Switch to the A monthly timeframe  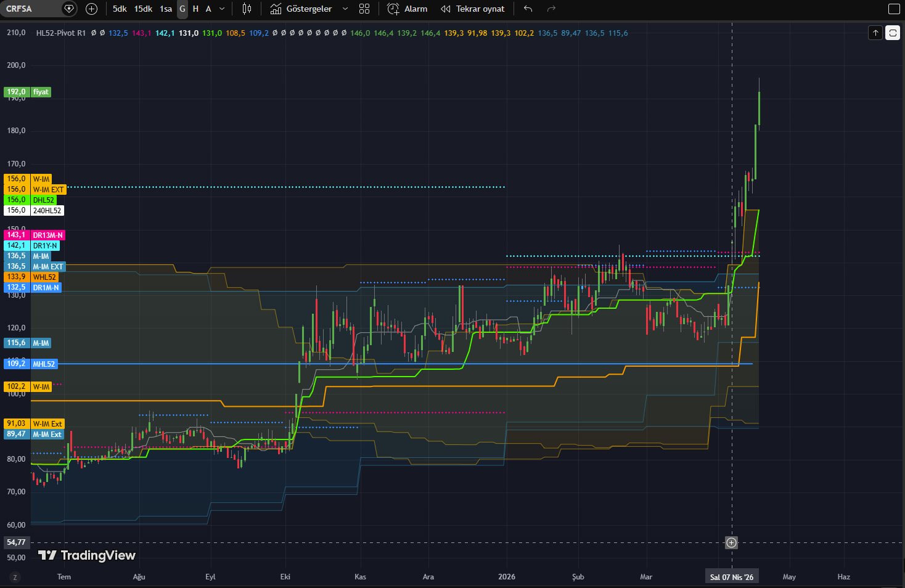coord(208,9)
